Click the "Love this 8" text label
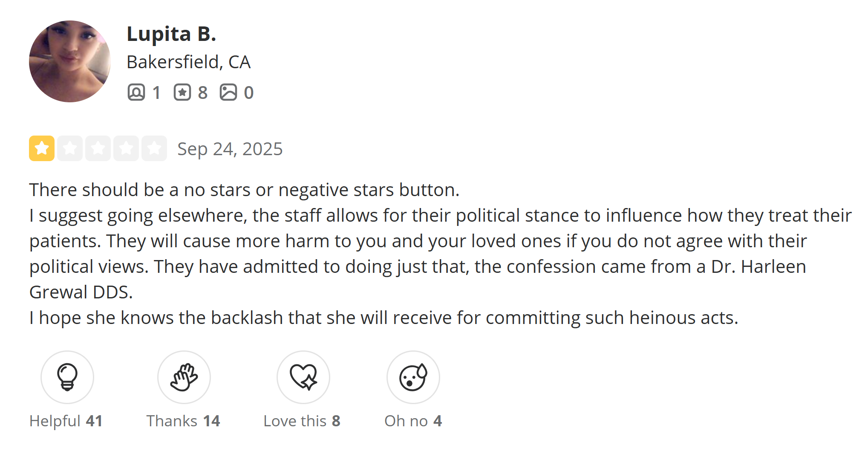 pyautogui.click(x=302, y=421)
